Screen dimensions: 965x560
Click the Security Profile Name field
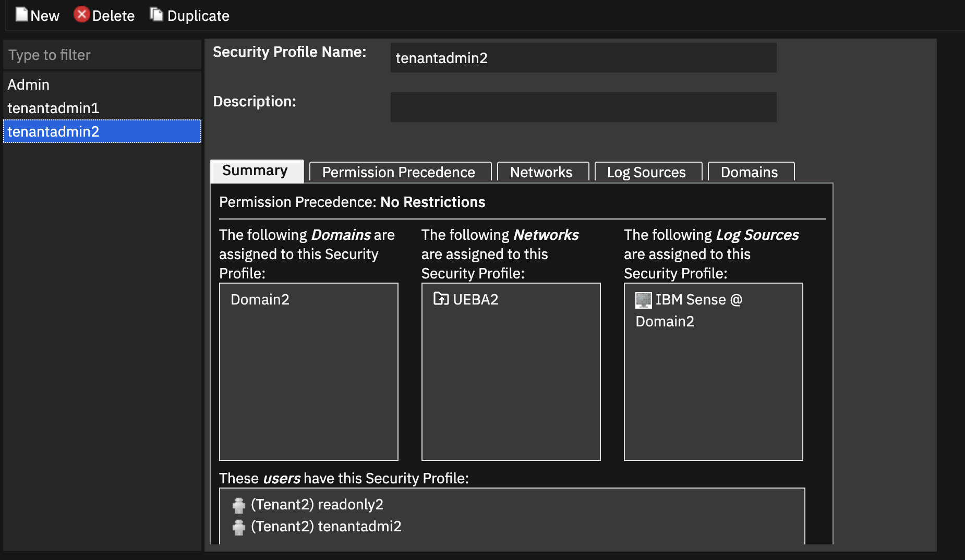[x=583, y=57]
